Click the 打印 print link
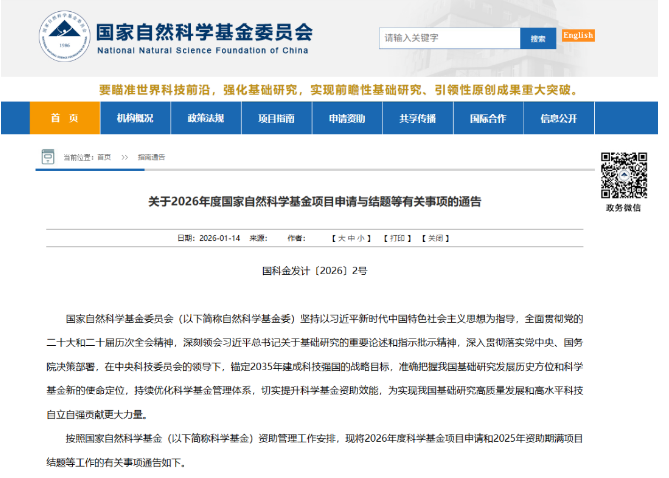This screenshot has width=669, height=478. pos(397,238)
